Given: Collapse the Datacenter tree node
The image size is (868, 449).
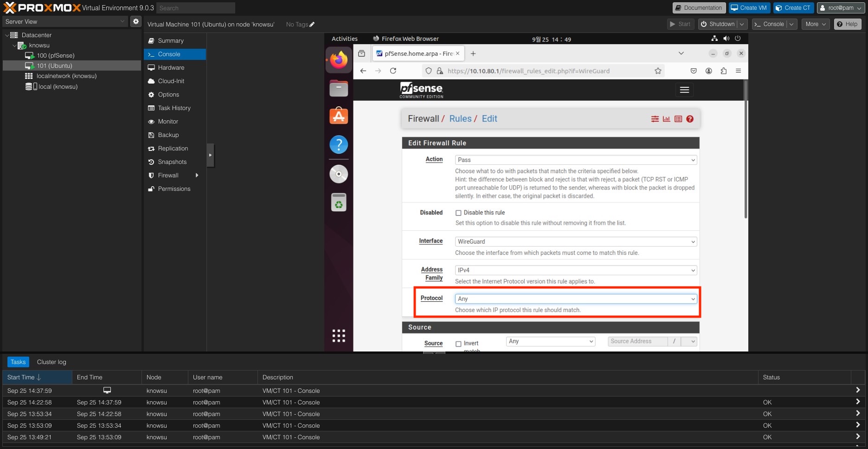Looking at the screenshot, I should click(x=7, y=35).
